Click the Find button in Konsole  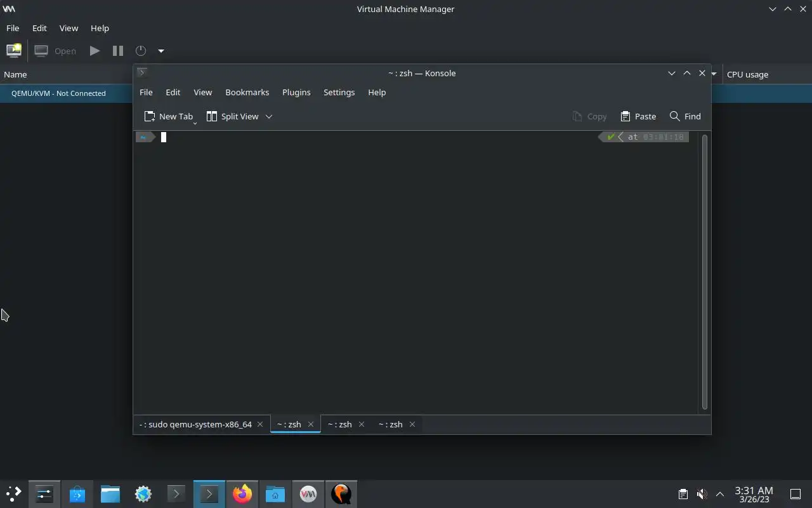(x=685, y=116)
